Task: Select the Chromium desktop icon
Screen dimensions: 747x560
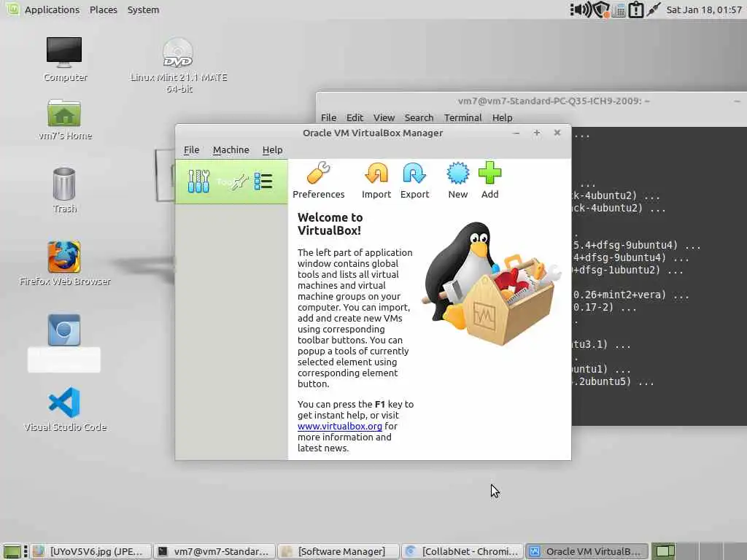Action: coord(64,343)
